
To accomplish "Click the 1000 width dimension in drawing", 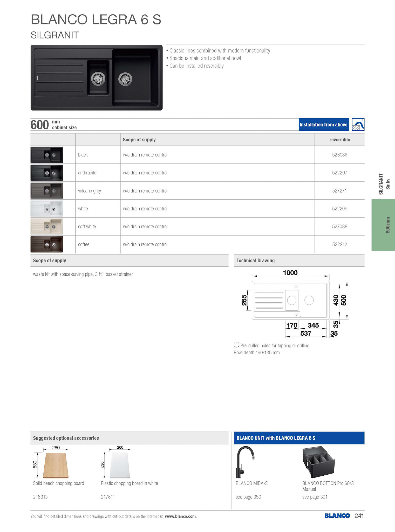I will 290,273.
